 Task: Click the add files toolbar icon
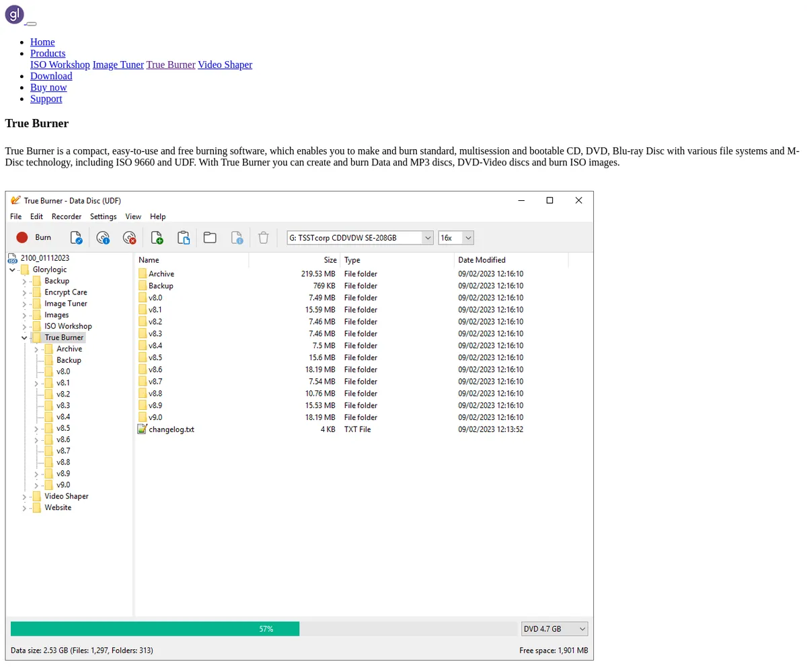tap(157, 237)
